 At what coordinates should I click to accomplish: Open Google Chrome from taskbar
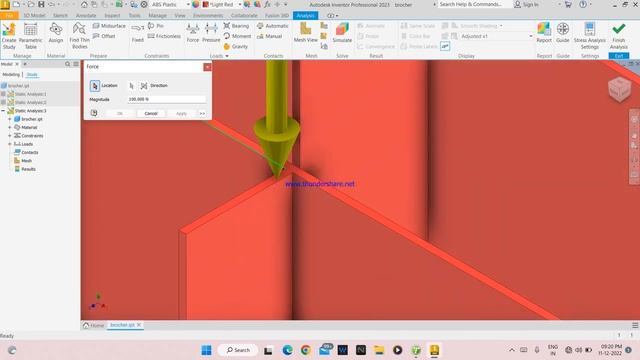coord(306,350)
